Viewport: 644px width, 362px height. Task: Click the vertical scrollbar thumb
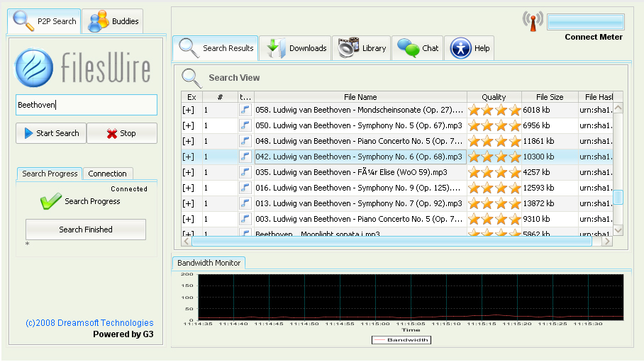[x=618, y=197]
